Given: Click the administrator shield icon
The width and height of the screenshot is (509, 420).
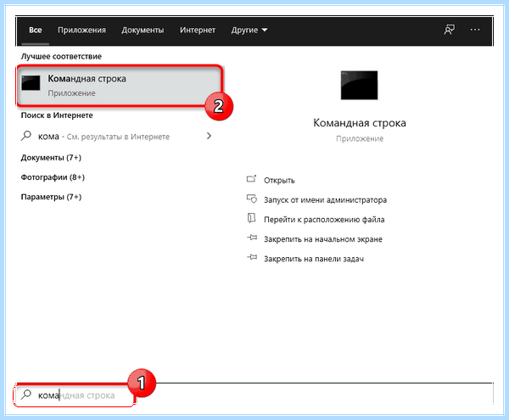Looking at the screenshot, I should click(252, 199).
